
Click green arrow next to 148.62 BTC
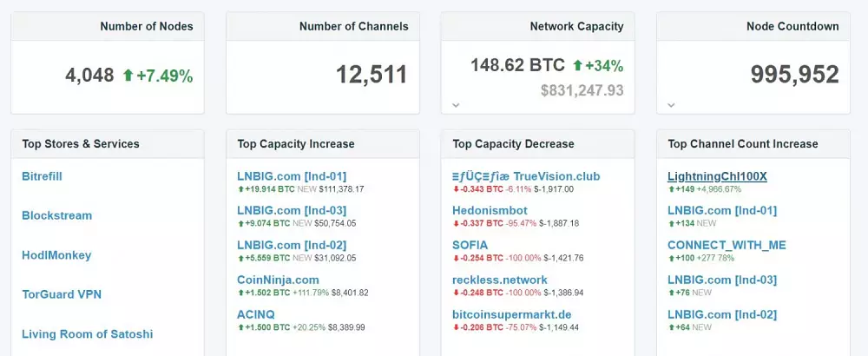pyautogui.click(x=579, y=65)
